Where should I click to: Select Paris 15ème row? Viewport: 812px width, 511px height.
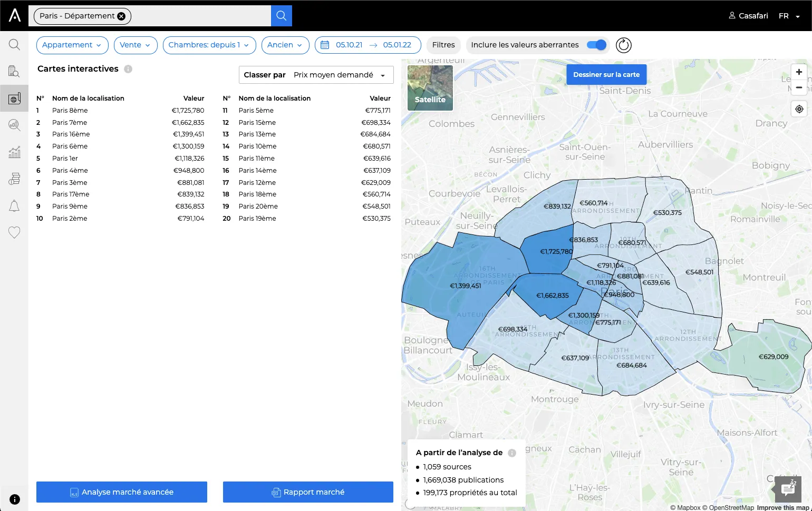coord(307,123)
